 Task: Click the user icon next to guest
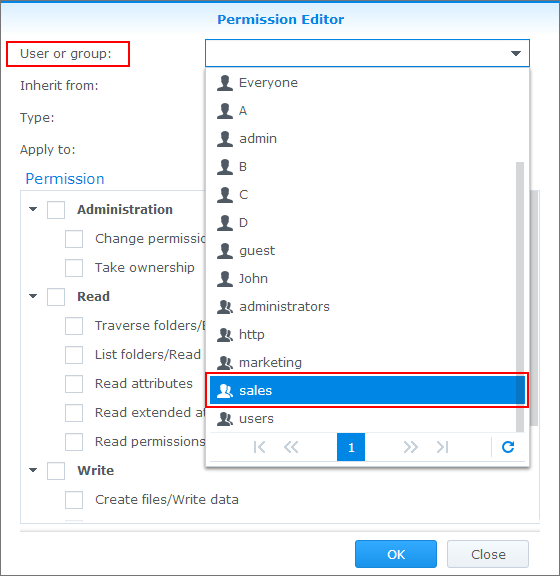pyautogui.click(x=225, y=251)
